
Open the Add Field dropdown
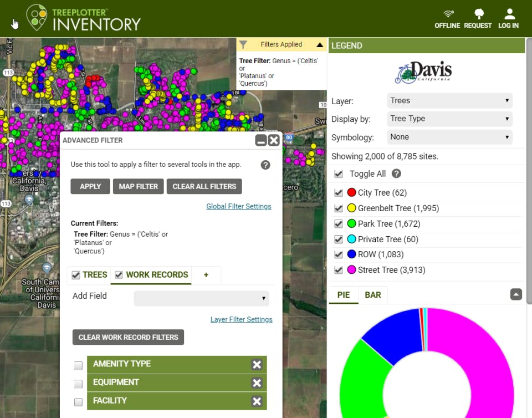click(201, 298)
